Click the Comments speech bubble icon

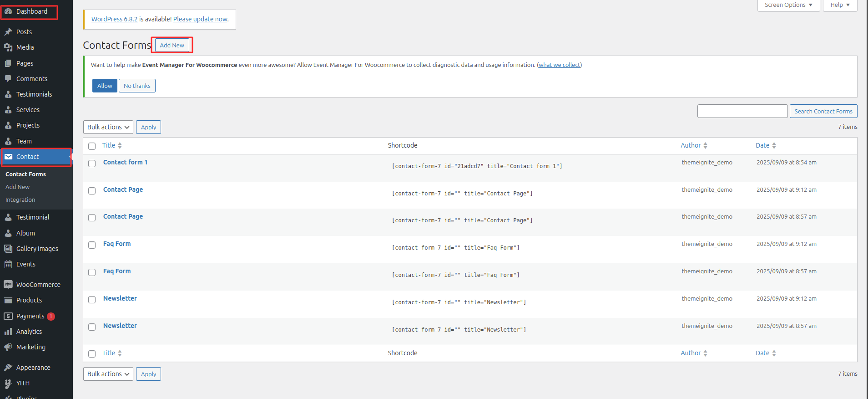[x=8, y=79]
